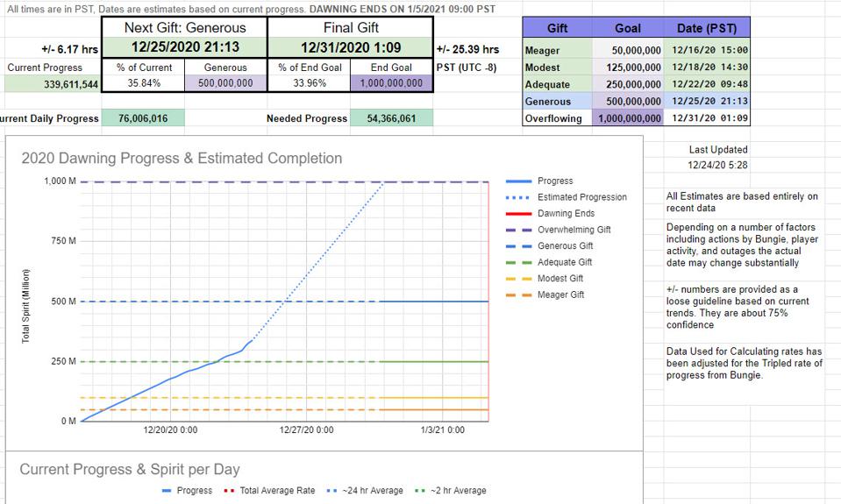Click the Final Gift date 12/31/2020 1:09
Image resolution: width=841 pixels, height=504 pixels.
(x=351, y=47)
